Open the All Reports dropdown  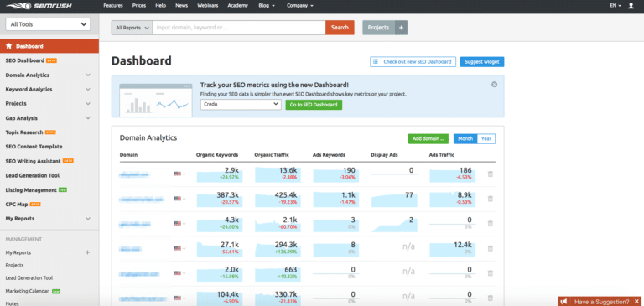132,28
